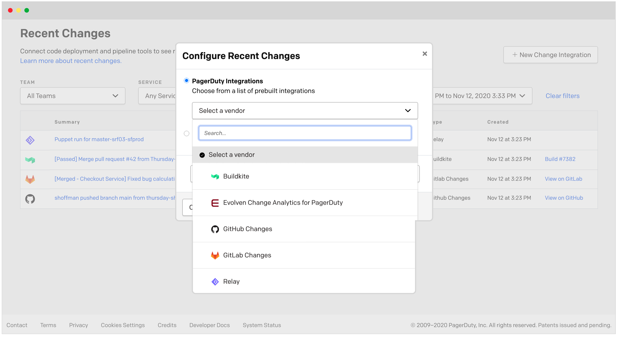Screen dimensions: 618x364
Task: Close the Configure Recent Changes dialog
Action: (425, 53)
